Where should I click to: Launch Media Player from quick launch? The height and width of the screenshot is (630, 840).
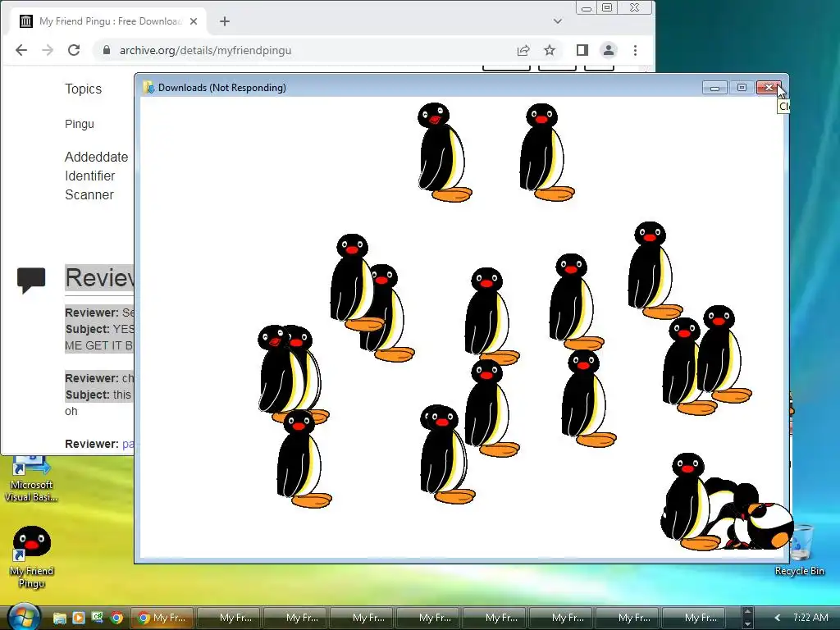click(x=79, y=618)
